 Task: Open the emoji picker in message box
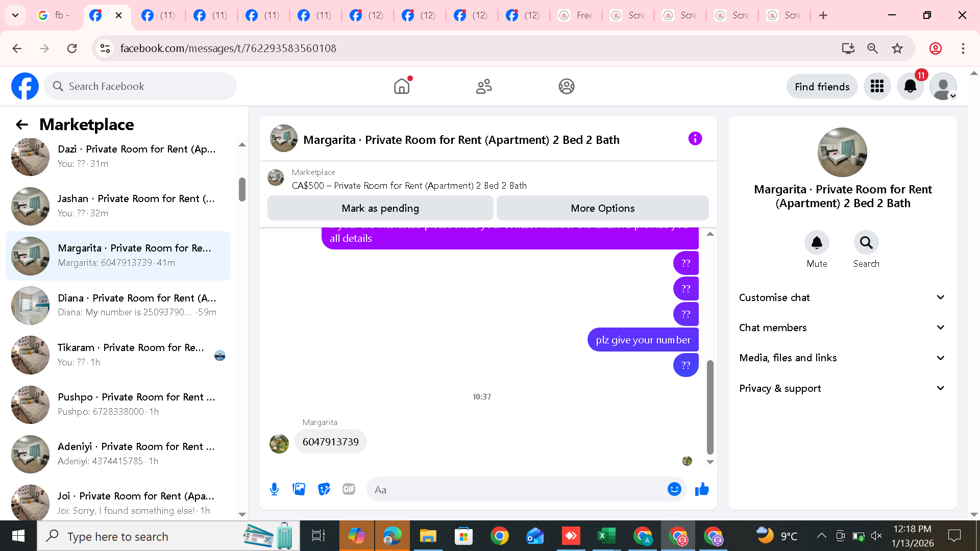coord(674,489)
